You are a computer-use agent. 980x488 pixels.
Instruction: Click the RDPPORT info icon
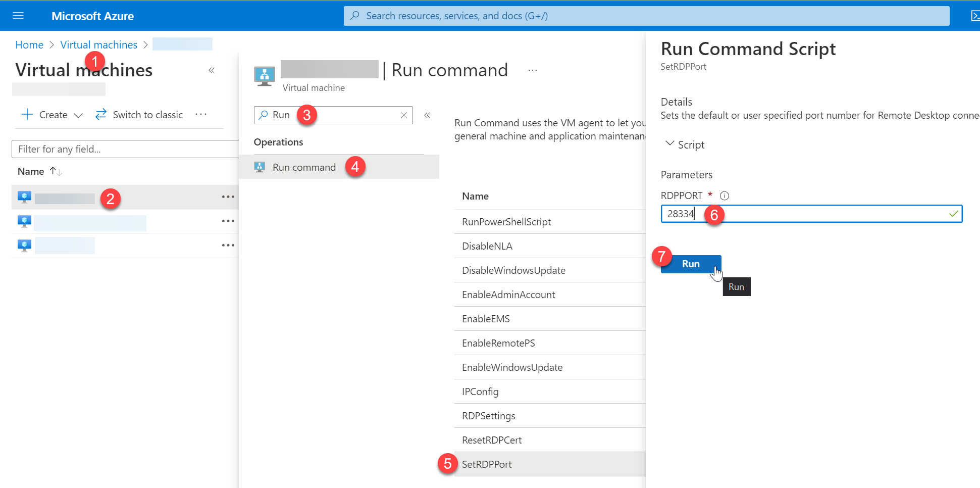pos(724,196)
